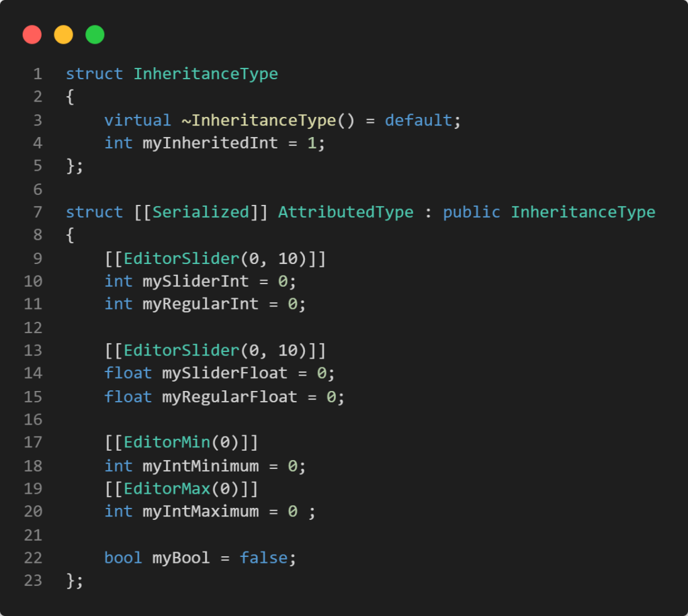Image resolution: width=688 pixels, height=616 pixels.
Task: Click the "float" keyword on line 14
Action: coord(128,373)
